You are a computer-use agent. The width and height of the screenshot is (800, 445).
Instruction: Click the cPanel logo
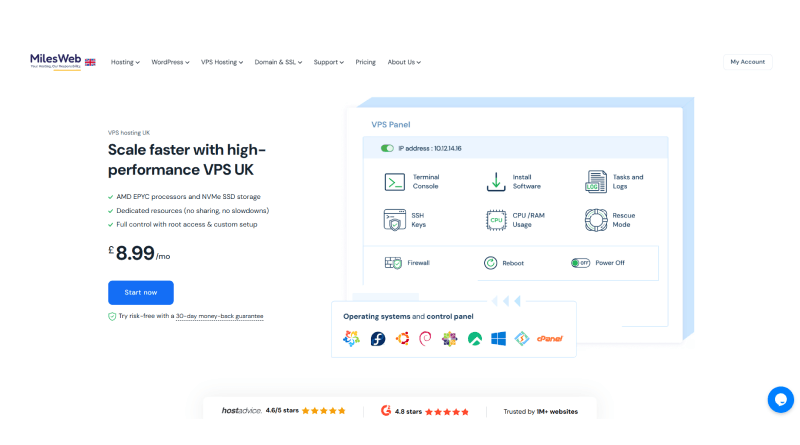tap(549, 338)
